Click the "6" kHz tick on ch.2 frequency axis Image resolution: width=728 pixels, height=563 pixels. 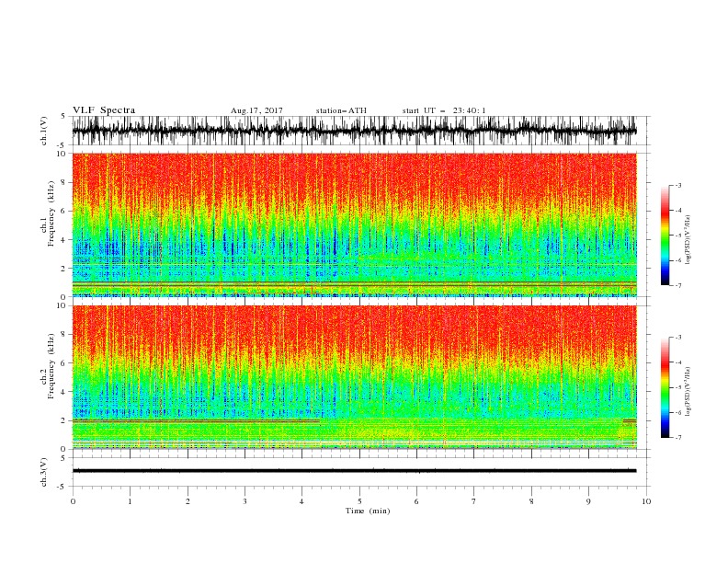pos(64,363)
